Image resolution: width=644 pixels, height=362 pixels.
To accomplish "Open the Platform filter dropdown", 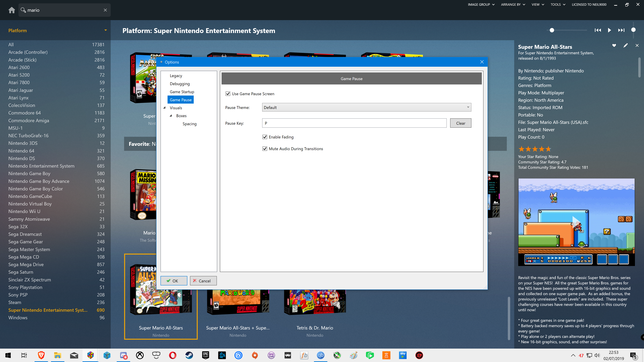I will coord(105,30).
